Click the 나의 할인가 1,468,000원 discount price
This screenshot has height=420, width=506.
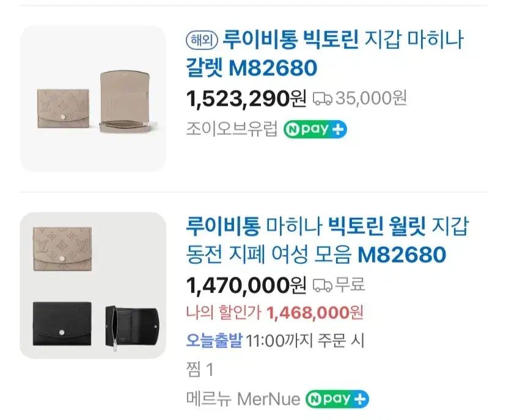click(x=274, y=313)
